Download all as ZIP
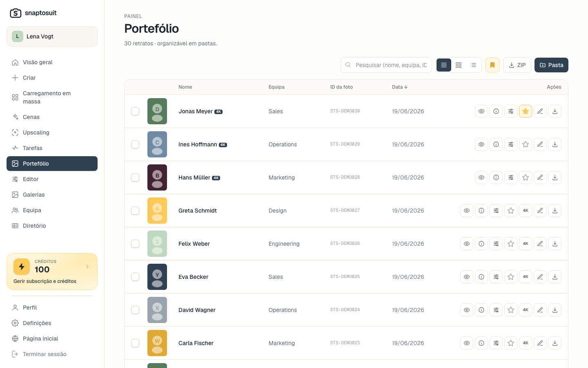Image resolution: width=588 pixels, height=368 pixels. coord(517,65)
